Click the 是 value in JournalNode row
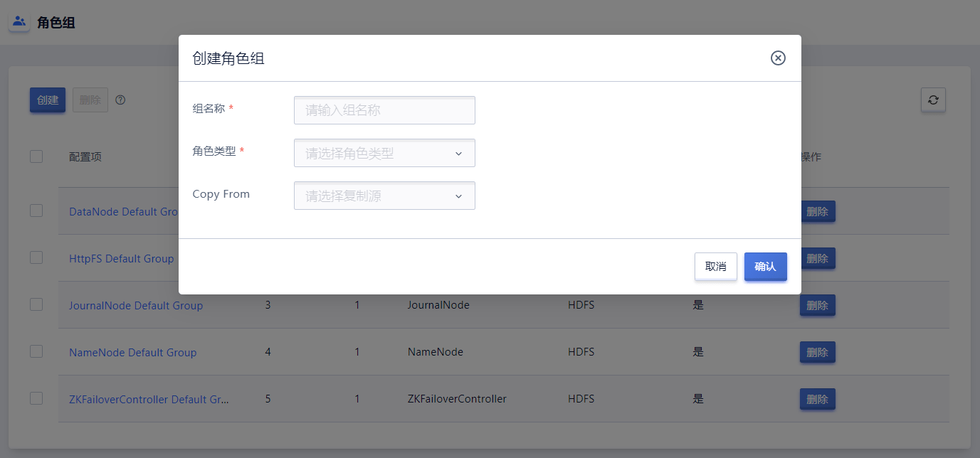The image size is (980, 458). tap(698, 305)
